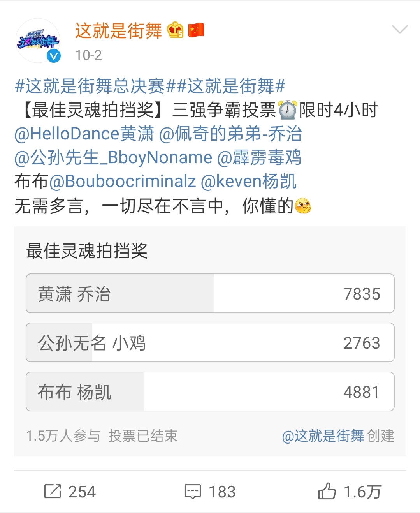Viewport: 420px width, 513px height.
Task: Tap the crown membership badge icon
Action: 175,30
